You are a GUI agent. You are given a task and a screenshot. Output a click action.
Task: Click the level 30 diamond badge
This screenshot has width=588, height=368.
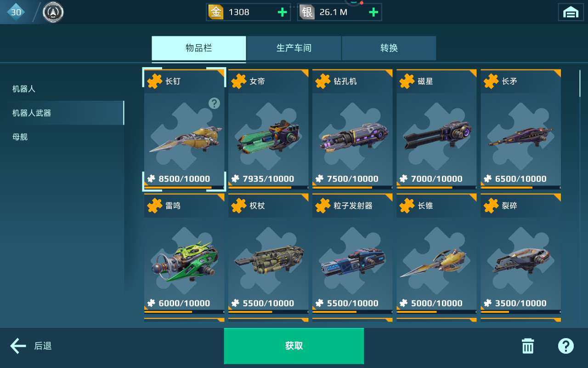coord(16,12)
